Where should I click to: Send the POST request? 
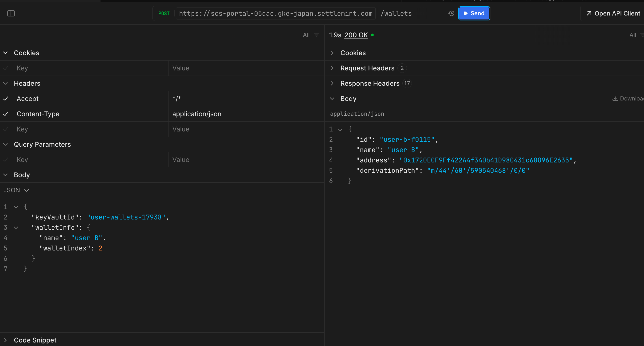[474, 13]
